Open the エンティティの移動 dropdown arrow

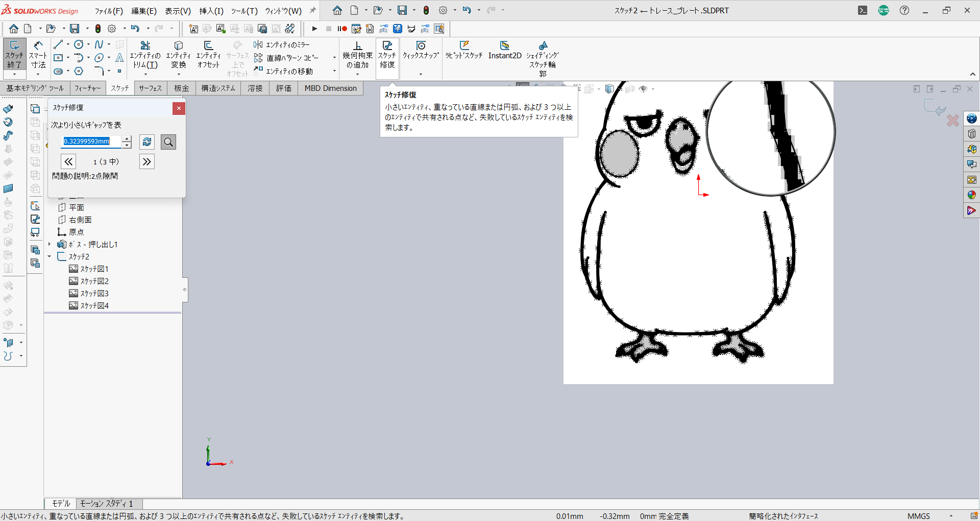334,71
